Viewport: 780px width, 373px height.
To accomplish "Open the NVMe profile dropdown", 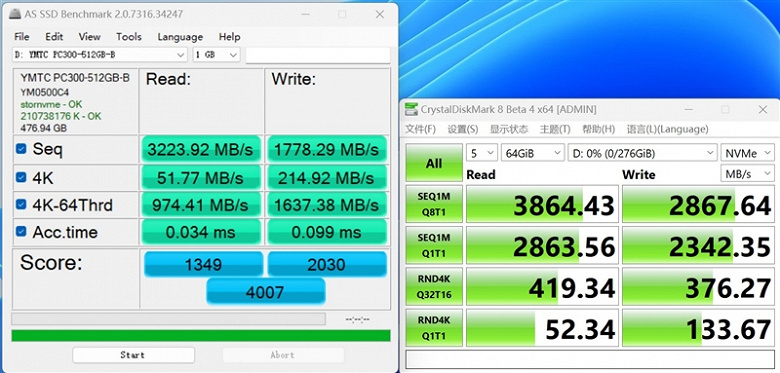I will (x=747, y=153).
